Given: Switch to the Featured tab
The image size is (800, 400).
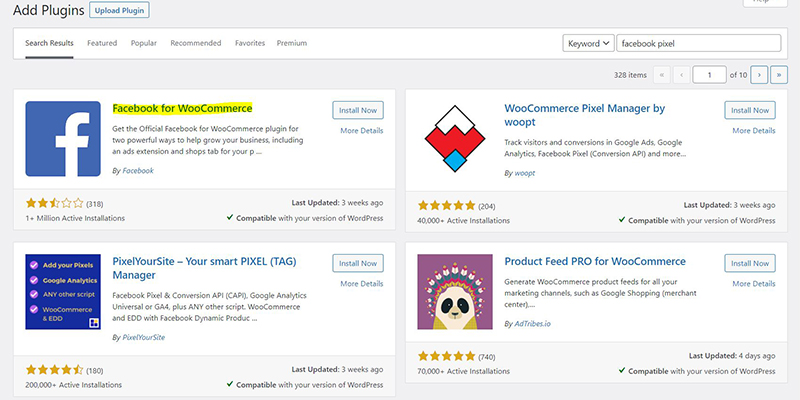Looking at the screenshot, I should coord(102,43).
